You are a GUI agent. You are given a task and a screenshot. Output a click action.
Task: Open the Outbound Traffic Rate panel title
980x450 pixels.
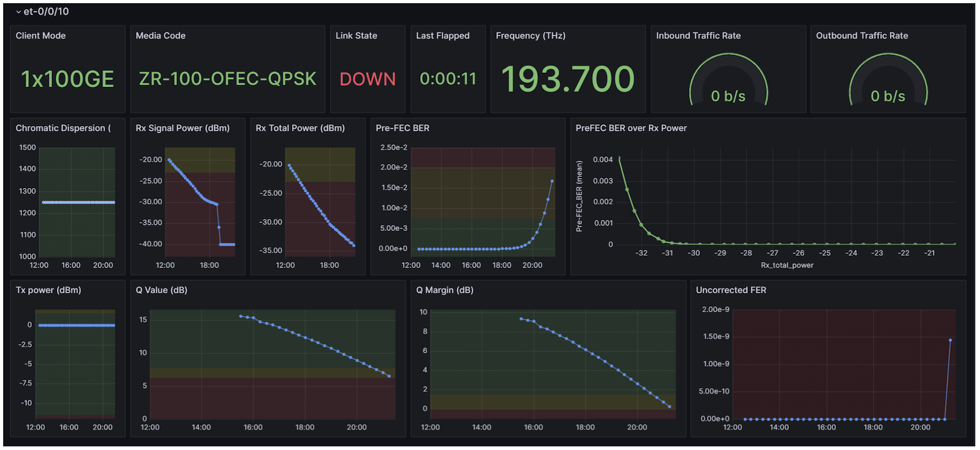coord(862,36)
